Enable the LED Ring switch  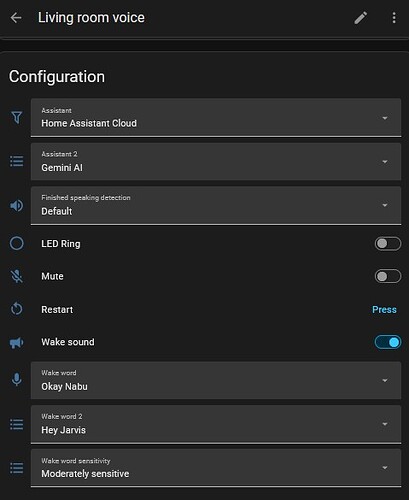coord(388,244)
